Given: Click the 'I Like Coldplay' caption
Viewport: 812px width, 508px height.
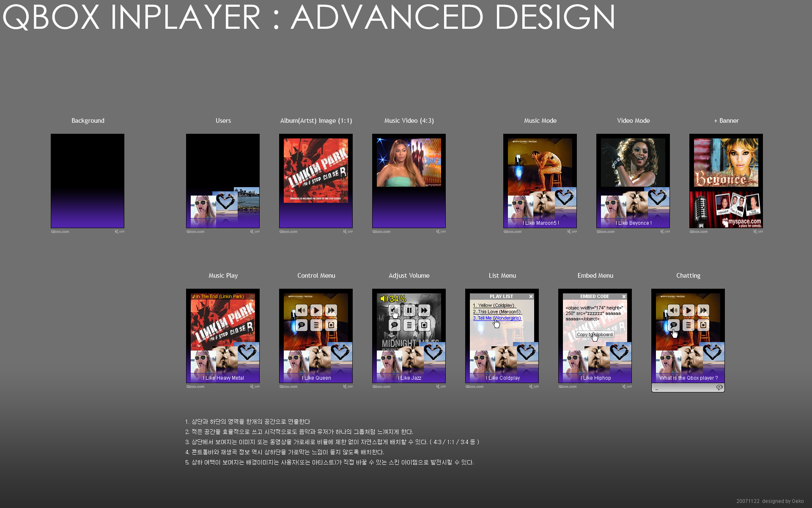Looking at the screenshot, I should (x=502, y=378).
